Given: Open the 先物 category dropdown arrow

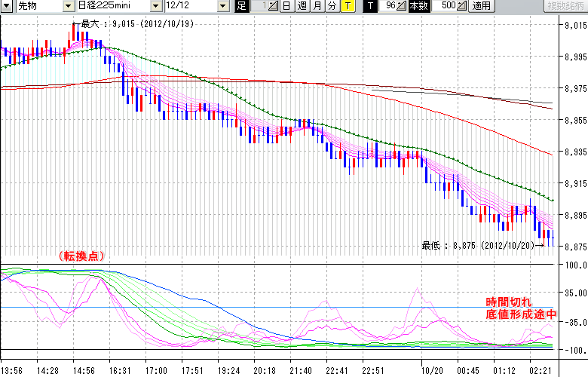Looking at the screenshot, I should (69, 6).
